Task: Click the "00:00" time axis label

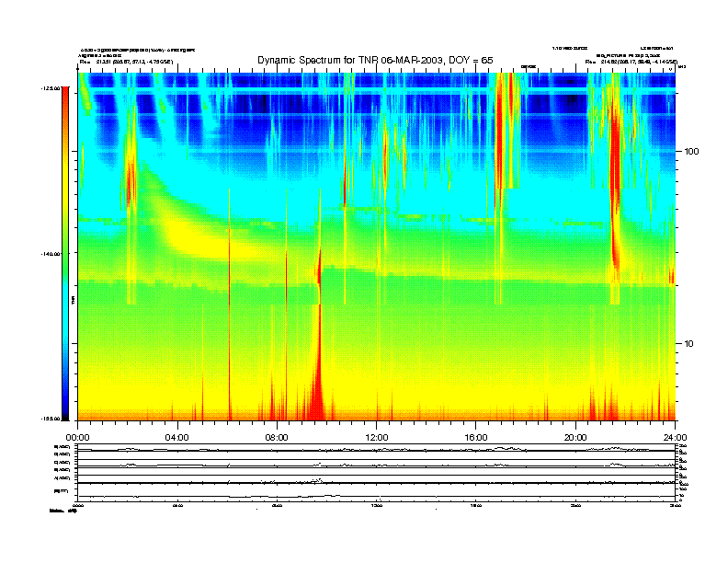Action: coord(77,438)
